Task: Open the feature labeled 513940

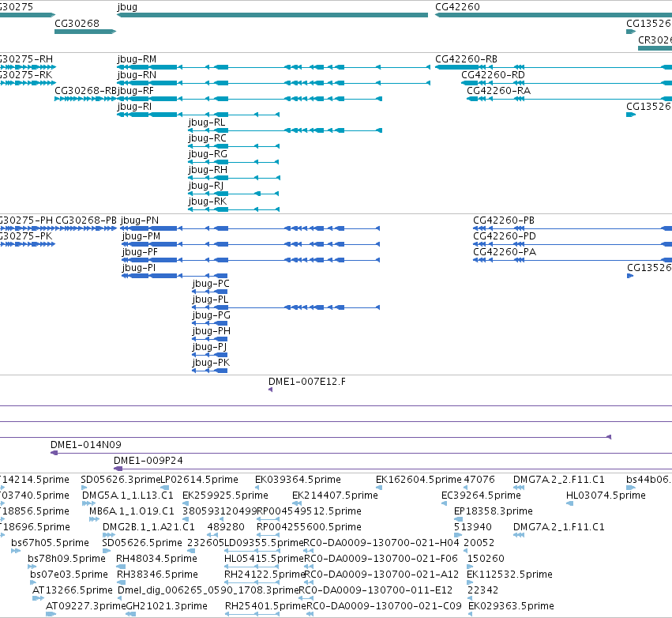Action: (x=473, y=527)
